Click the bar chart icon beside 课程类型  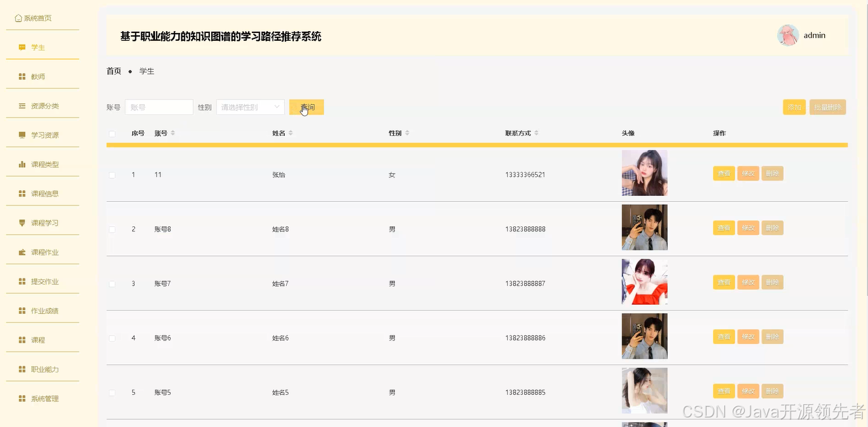pyautogui.click(x=22, y=164)
